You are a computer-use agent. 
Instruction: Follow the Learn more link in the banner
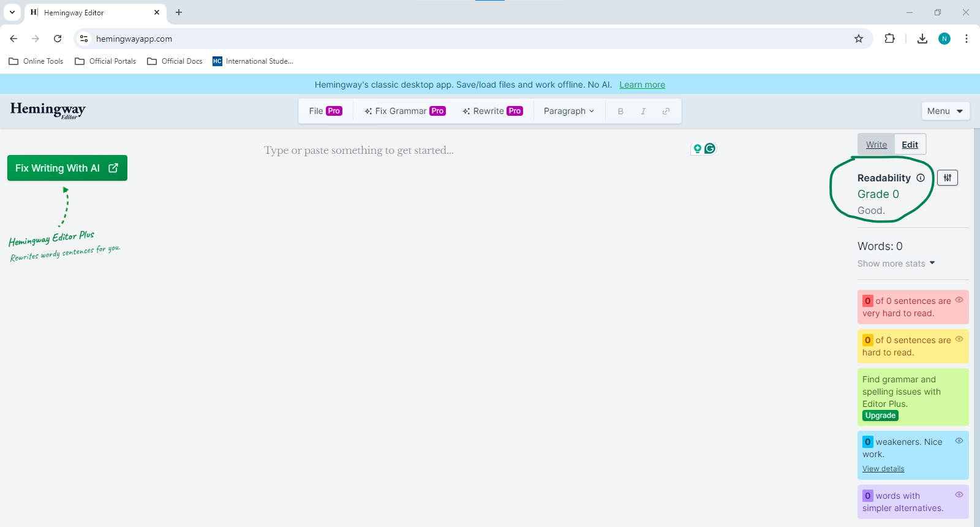642,85
